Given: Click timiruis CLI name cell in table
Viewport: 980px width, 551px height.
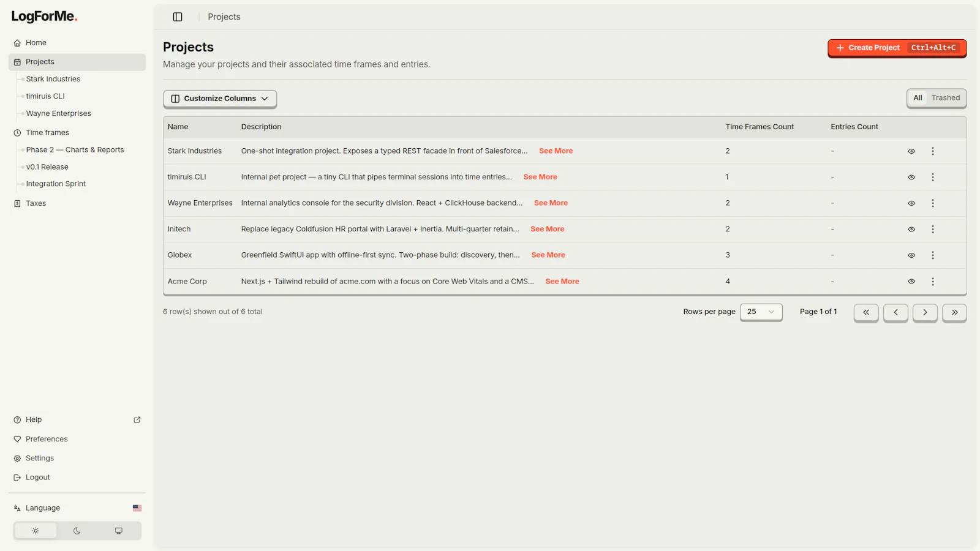Looking at the screenshot, I should tap(187, 177).
